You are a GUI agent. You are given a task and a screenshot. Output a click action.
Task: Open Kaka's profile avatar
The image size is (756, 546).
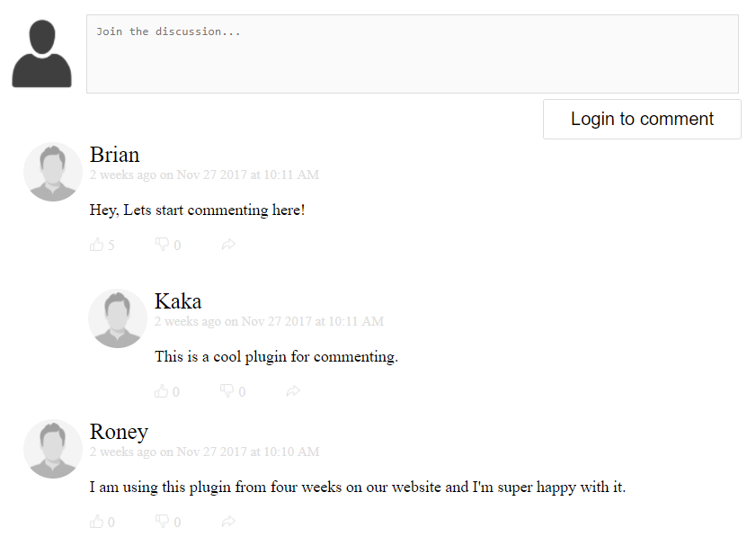(118, 318)
